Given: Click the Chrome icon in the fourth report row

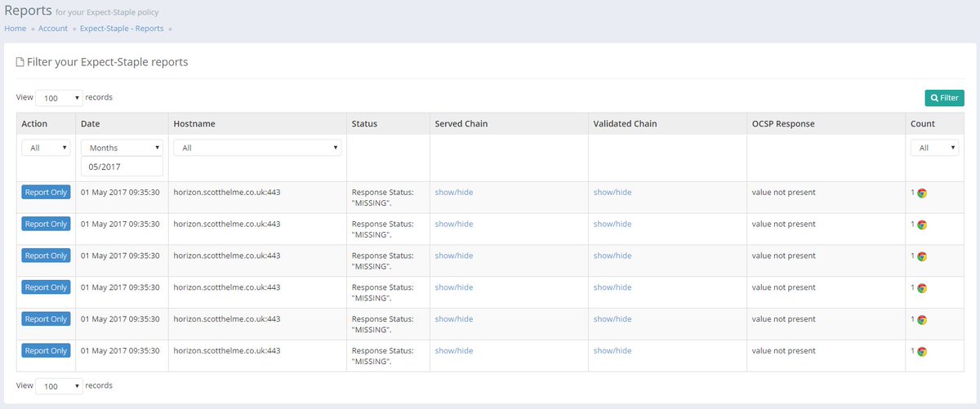Looking at the screenshot, I should (x=922, y=288).
